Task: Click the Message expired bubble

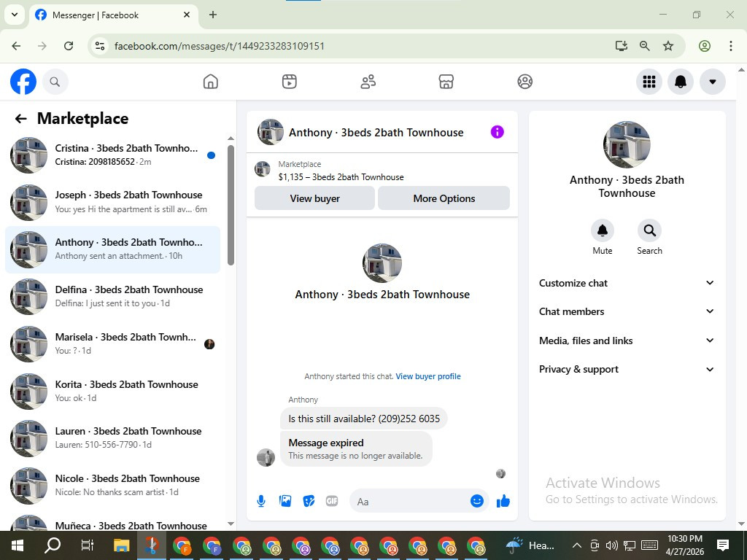Action: tap(356, 448)
